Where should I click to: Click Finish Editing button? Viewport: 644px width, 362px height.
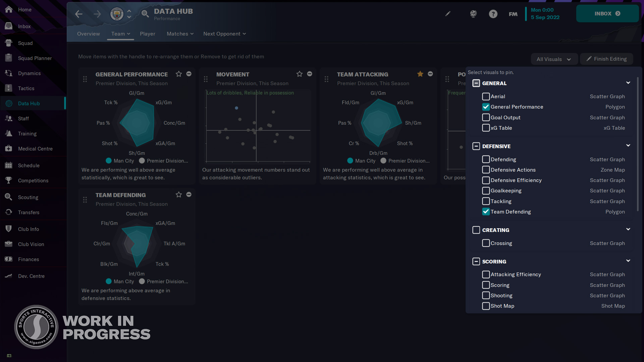click(607, 59)
